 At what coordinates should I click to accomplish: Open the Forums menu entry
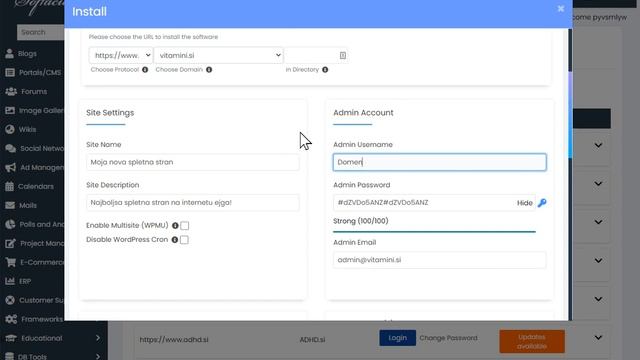coord(34,91)
